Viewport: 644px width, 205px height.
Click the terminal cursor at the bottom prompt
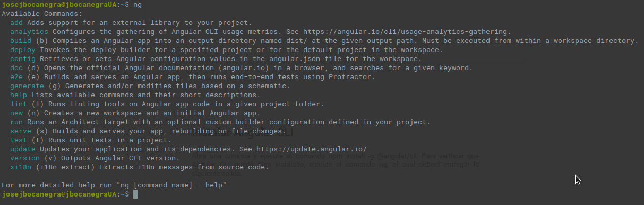click(135, 194)
